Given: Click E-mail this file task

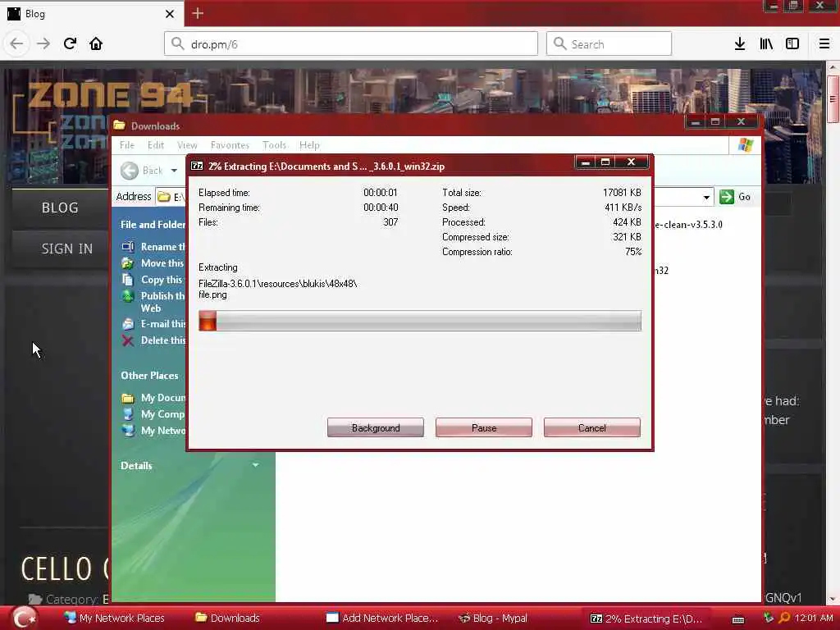Looking at the screenshot, I should click(153, 324).
